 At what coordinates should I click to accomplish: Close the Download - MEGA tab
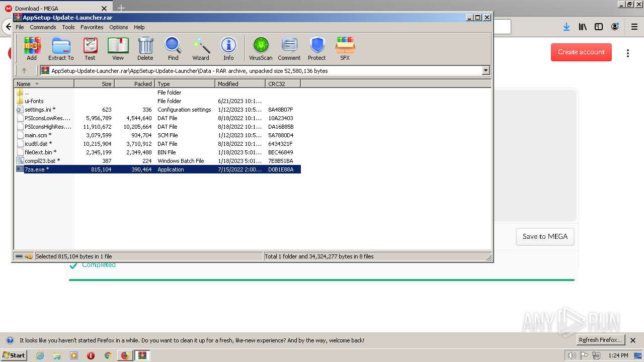104,9
